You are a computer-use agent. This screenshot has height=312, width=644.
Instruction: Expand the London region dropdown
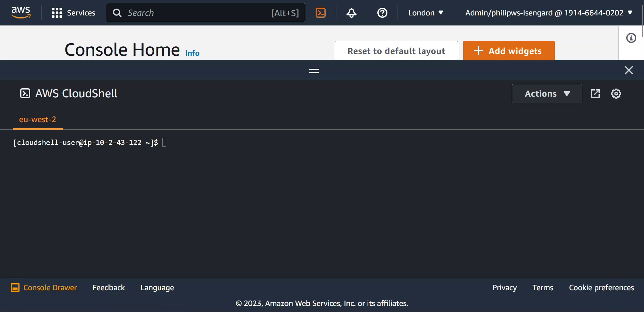[x=426, y=13]
